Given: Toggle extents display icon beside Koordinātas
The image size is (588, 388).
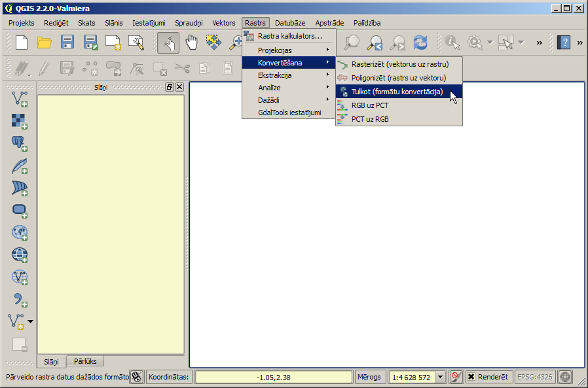Looking at the screenshot, I should (x=137, y=377).
